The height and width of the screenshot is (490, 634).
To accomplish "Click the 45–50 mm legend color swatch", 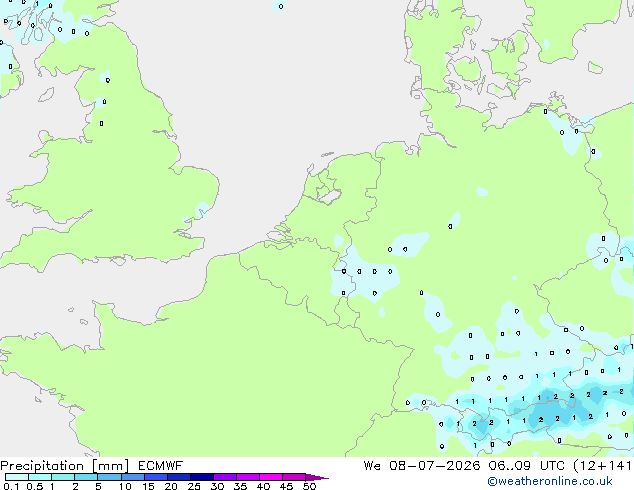I will pyautogui.click(x=294, y=477).
